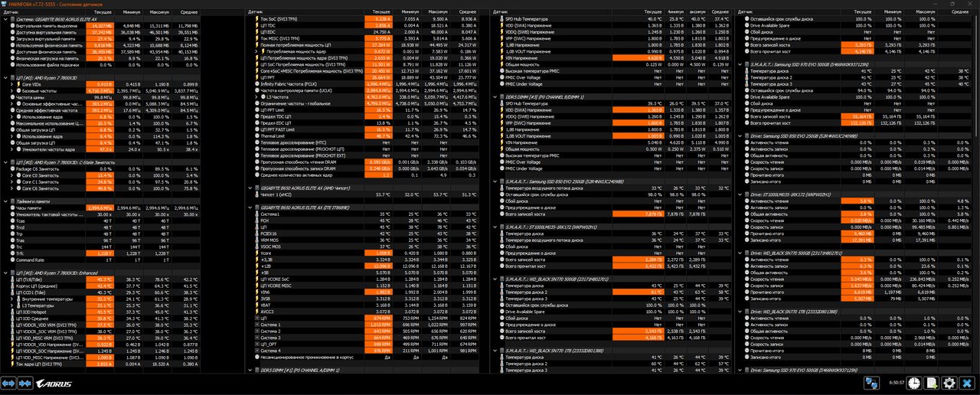Click the lightning icon beside +12В
The width and height of the screenshot is (980, 395).
[256, 266]
